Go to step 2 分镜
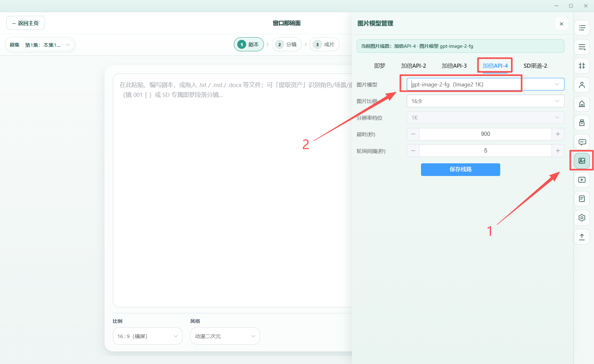The image size is (594, 364). click(x=287, y=45)
